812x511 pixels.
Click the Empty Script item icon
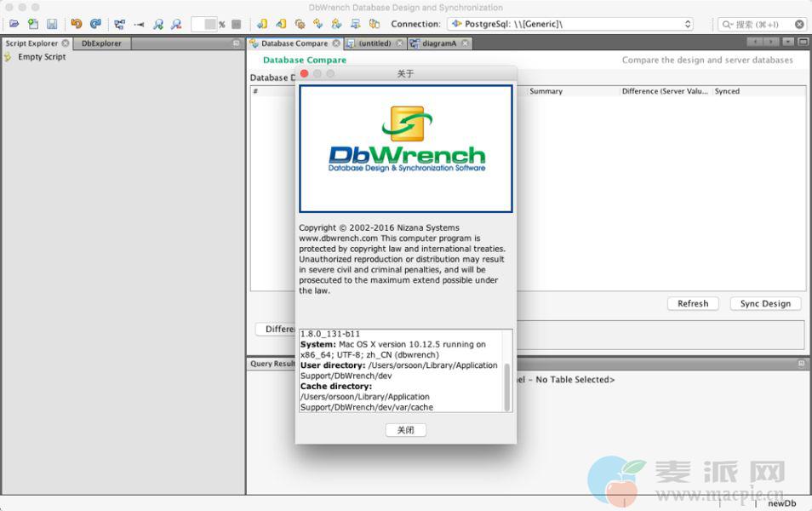(9, 57)
